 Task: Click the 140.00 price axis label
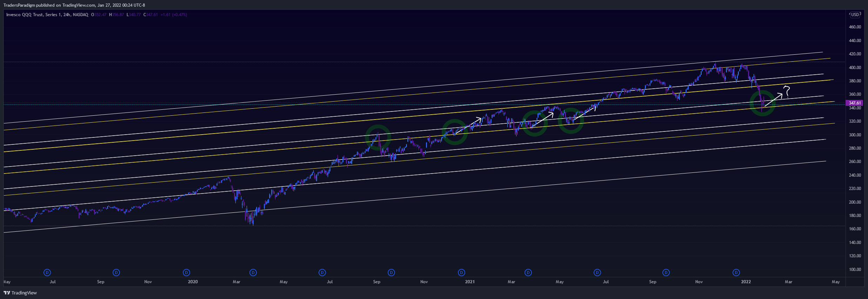[x=855, y=243]
